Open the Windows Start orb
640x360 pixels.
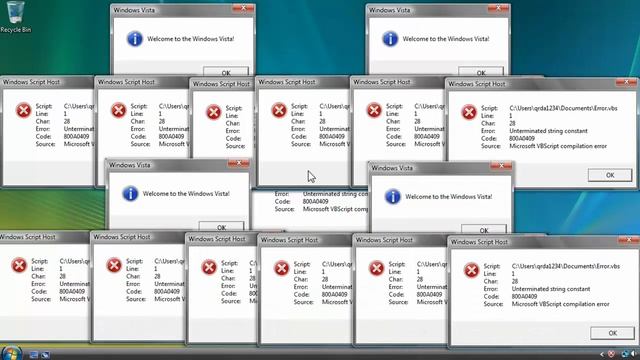[x=11, y=353]
